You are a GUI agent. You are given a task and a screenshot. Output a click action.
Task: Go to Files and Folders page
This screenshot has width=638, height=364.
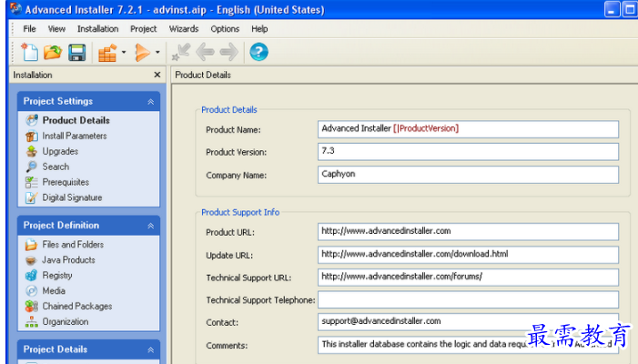[x=73, y=245]
